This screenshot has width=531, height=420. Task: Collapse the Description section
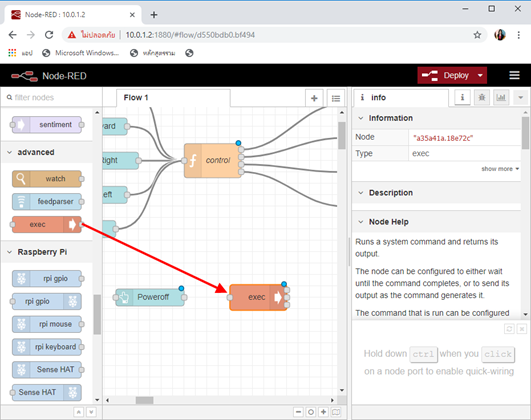point(436,193)
